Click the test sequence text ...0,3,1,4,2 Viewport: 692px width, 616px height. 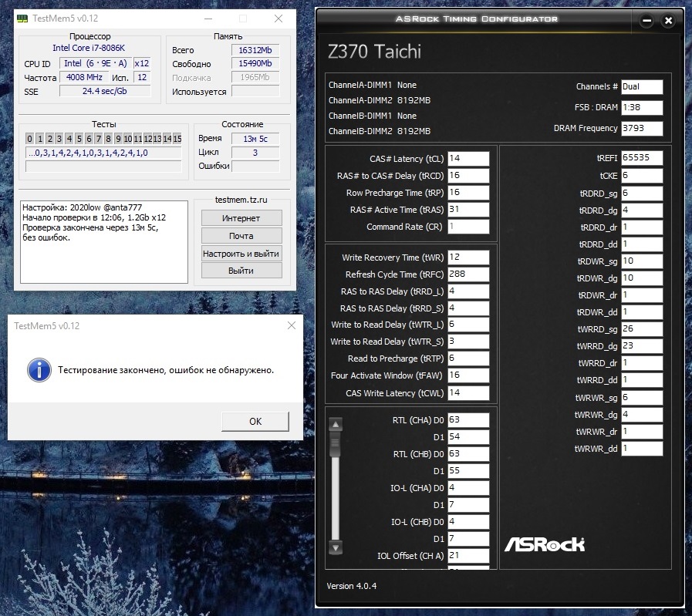(x=103, y=153)
